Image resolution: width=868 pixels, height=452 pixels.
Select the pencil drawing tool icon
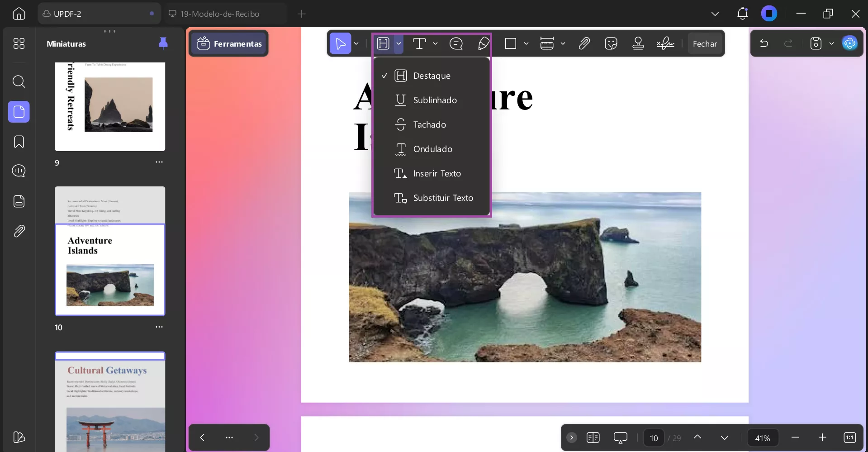coord(484,43)
